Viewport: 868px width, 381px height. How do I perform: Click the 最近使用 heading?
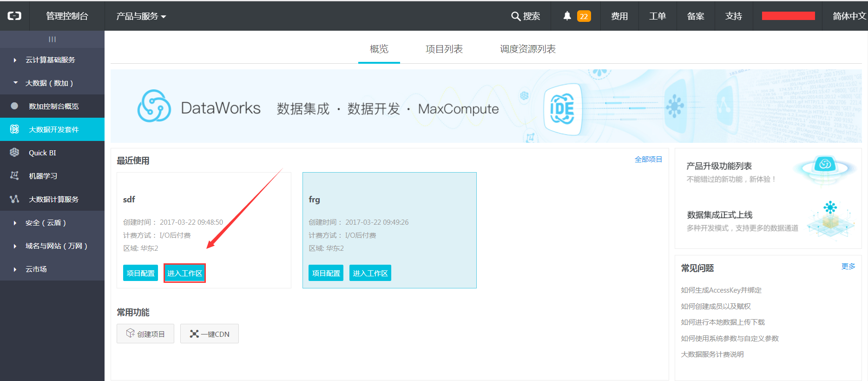pos(133,160)
